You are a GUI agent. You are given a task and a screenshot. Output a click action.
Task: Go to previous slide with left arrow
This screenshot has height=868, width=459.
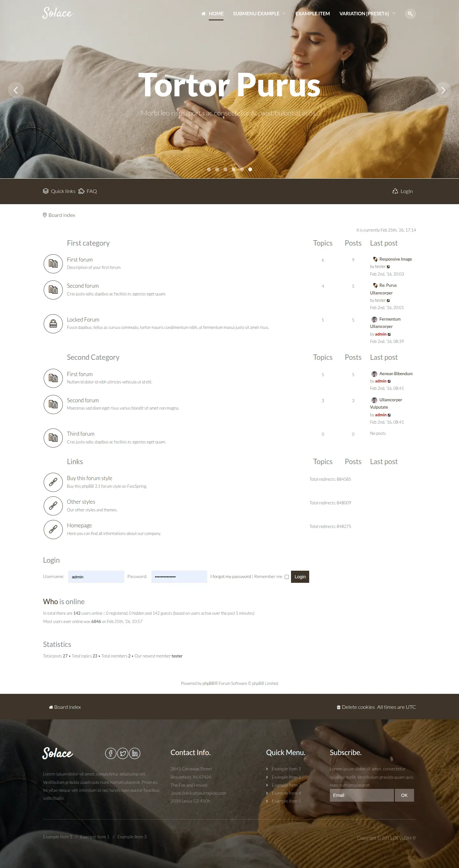pos(16,90)
